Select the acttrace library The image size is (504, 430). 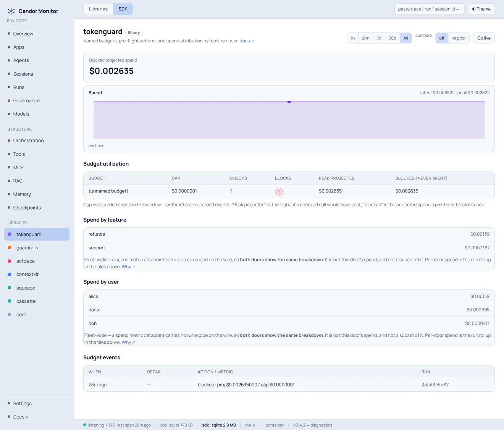(x=37, y=261)
